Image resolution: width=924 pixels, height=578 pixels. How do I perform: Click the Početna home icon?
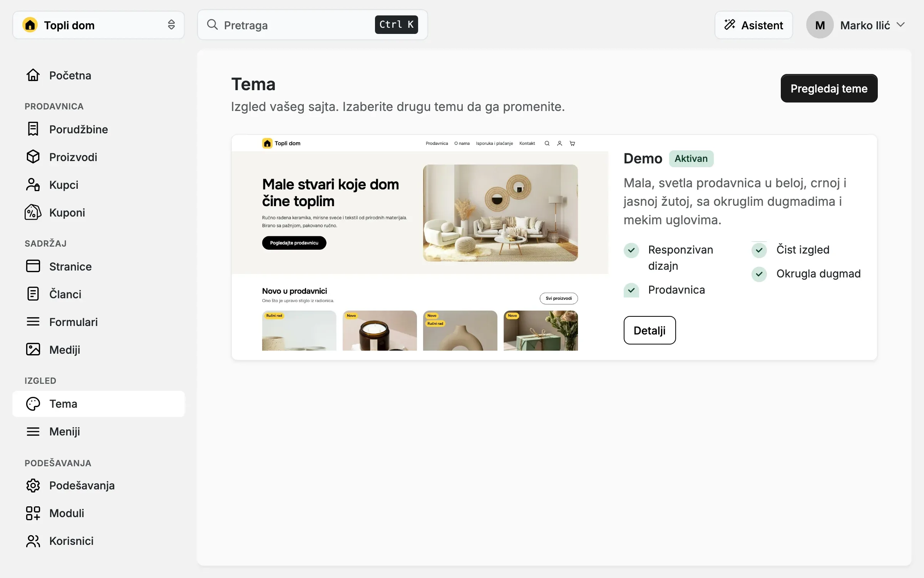tap(33, 75)
